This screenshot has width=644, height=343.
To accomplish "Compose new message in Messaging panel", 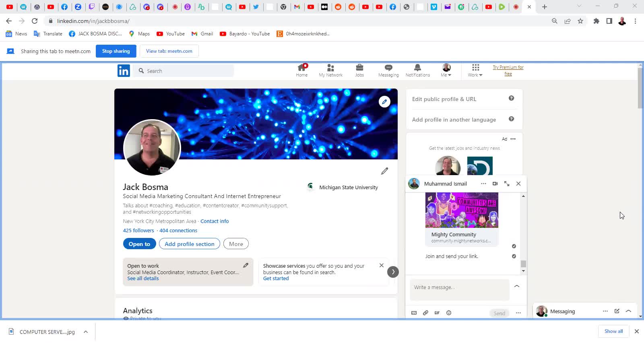I will (x=617, y=311).
